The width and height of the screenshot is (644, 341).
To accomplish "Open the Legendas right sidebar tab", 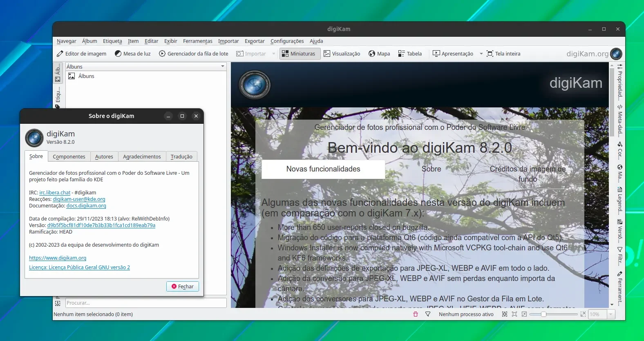I will (620, 201).
